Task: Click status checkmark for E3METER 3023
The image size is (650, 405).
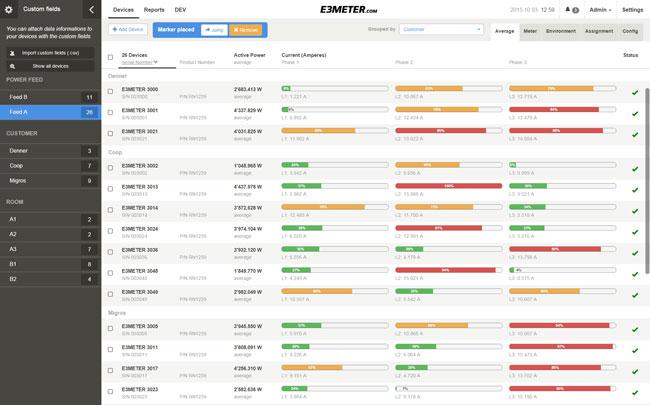Action: [635, 393]
